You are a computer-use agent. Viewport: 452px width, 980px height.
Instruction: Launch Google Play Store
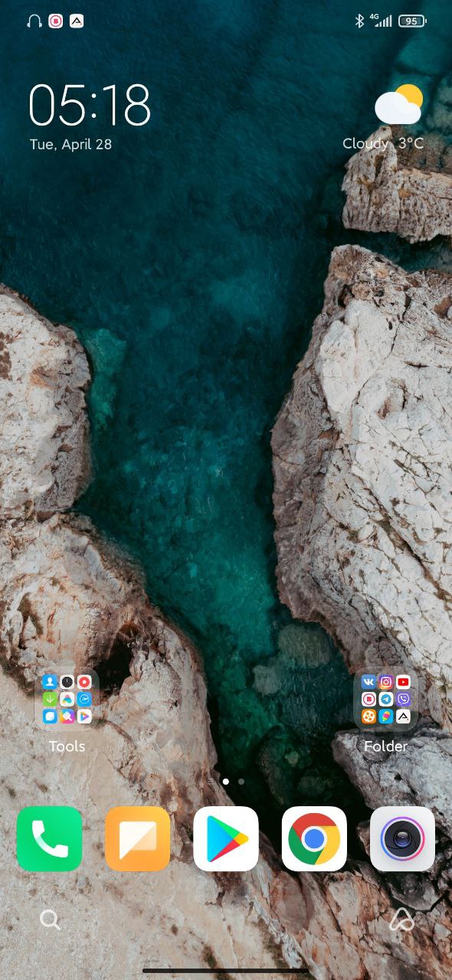click(226, 838)
